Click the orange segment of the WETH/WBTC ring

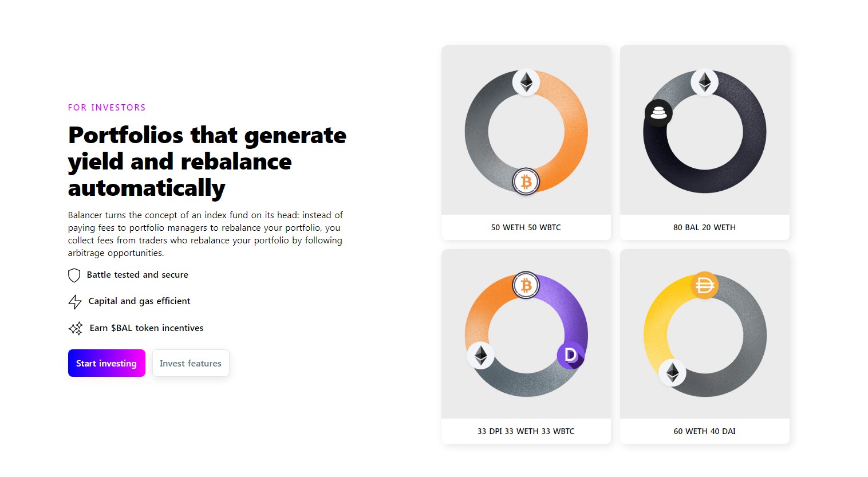coord(575,131)
